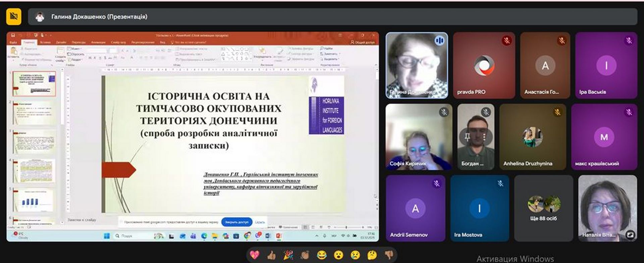644x263 pixels.
Task: Click the heart emoji reaction
Action: tap(255, 255)
